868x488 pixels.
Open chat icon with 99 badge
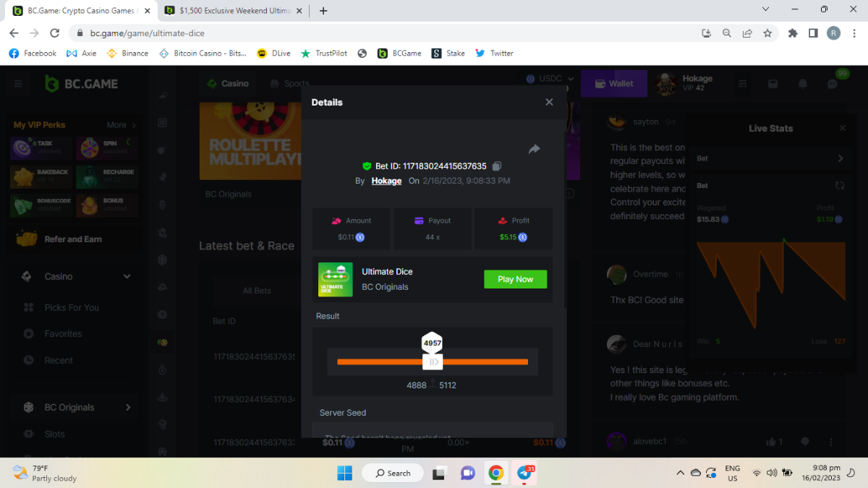click(x=833, y=84)
